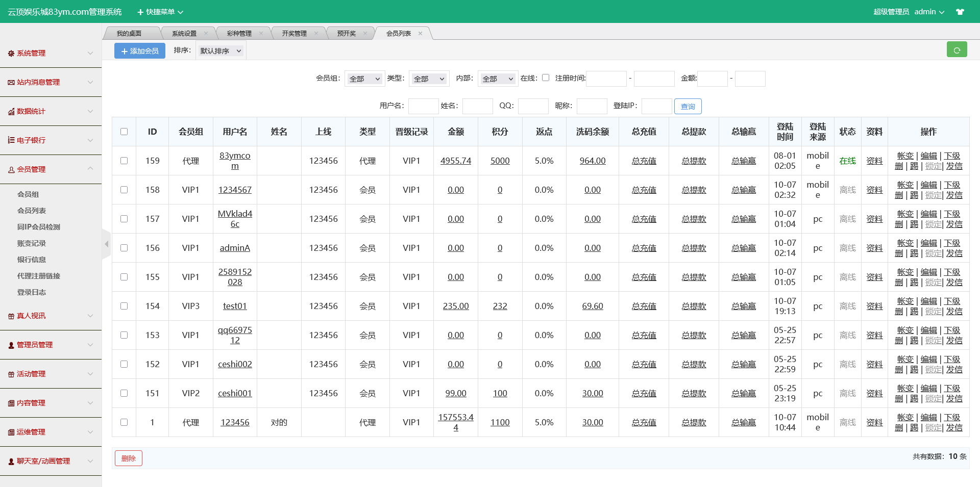Click the 电子银行 list icon
The height and width of the screenshot is (487, 980).
point(11,140)
